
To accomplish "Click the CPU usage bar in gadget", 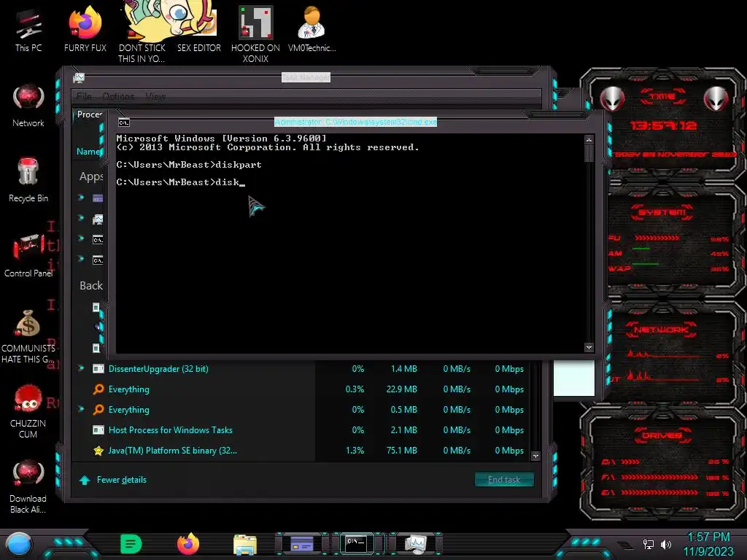I will pos(657,238).
